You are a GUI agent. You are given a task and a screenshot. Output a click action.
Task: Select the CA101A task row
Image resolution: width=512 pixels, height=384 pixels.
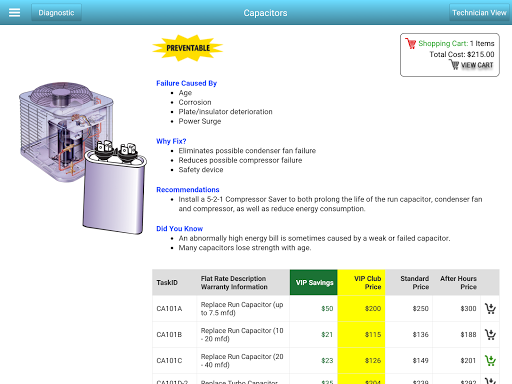click(x=326, y=308)
